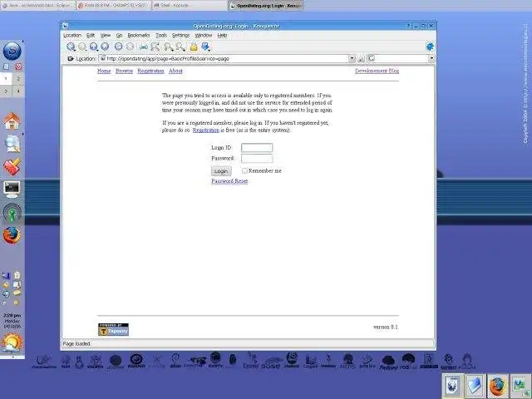Open the home URL with toolbar Home icon
The height and width of the screenshot is (399, 532).
[105, 47]
